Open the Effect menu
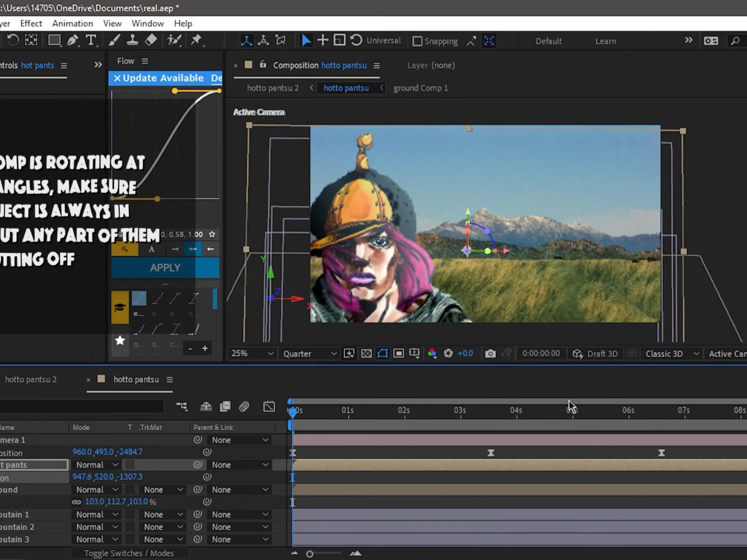This screenshot has height=560, width=747. [x=31, y=23]
